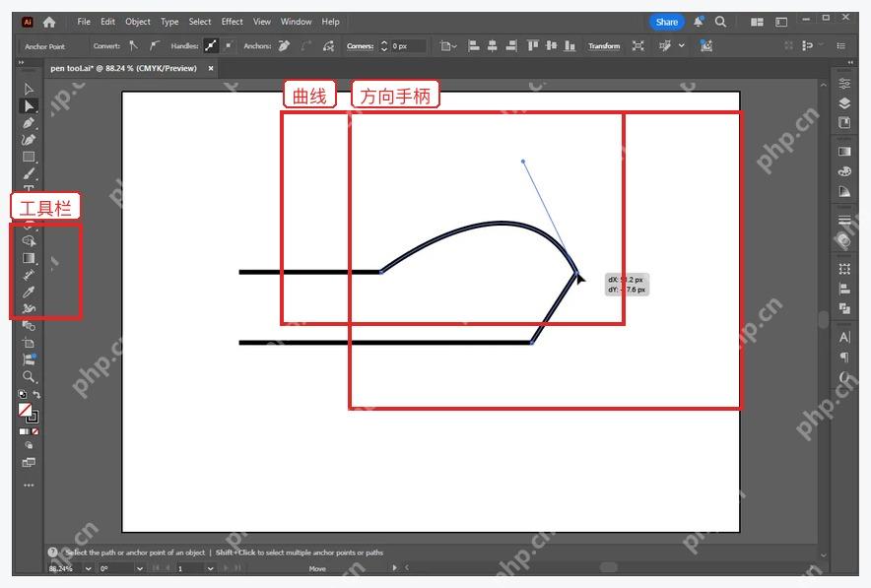Screen dimensions: 871x588
Task: Expand the toolbar with double chevrons
Action: [21, 63]
